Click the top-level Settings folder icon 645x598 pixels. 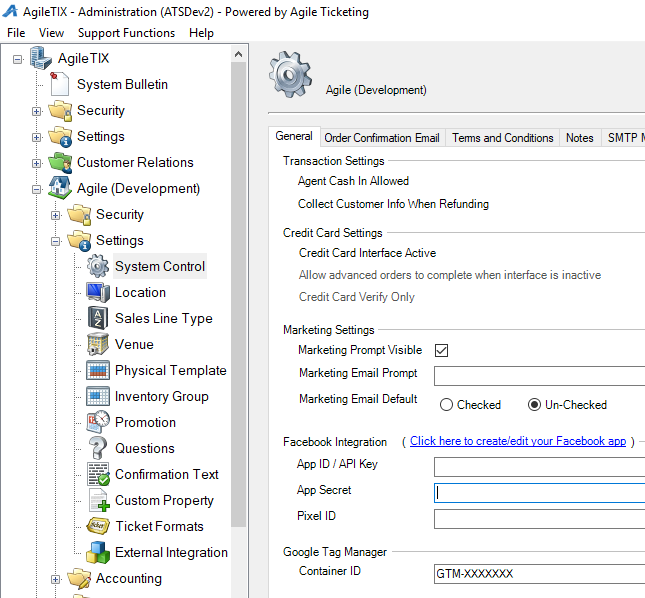[x=60, y=136]
